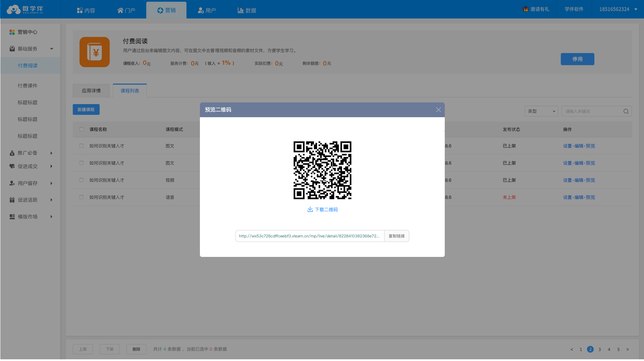Go to pagination page 3
644x361 pixels.
pos(600,350)
